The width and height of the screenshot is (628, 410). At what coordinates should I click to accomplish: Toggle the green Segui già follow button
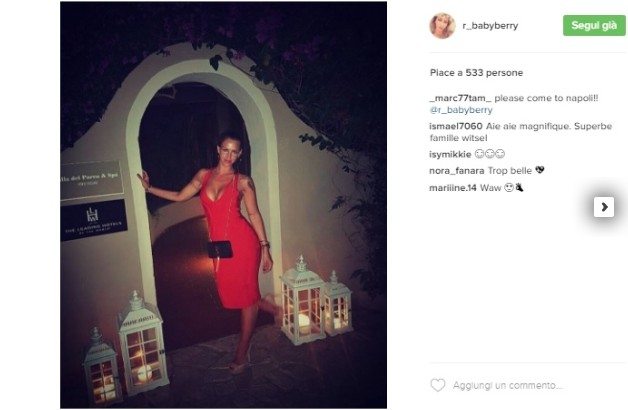[594, 26]
